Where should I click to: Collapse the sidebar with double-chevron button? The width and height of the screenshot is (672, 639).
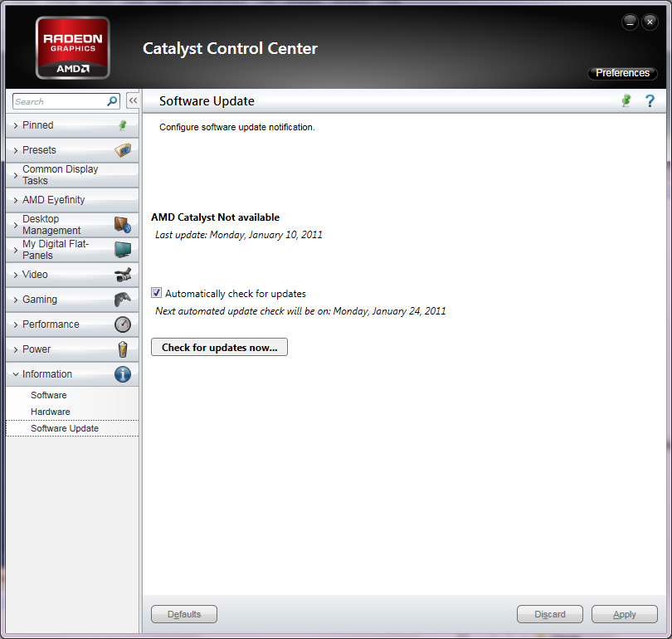point(133,100)
